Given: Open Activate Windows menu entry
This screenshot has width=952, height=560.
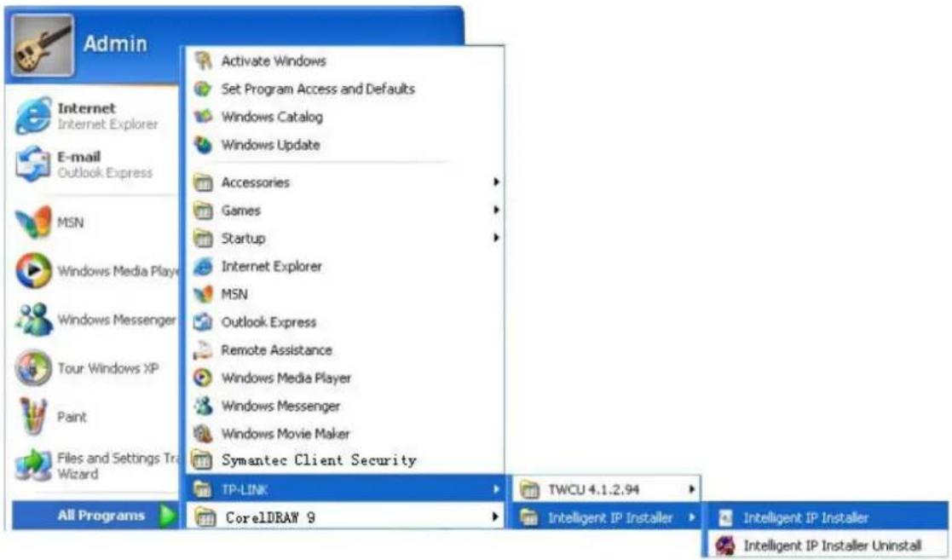Looking at the screenshot, I should (345, 61).
